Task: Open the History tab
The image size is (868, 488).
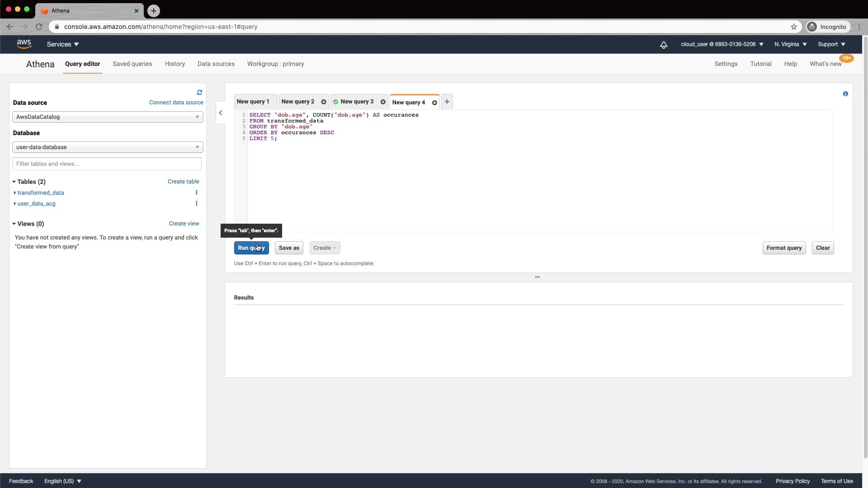Action: click(x=175, y=64)
